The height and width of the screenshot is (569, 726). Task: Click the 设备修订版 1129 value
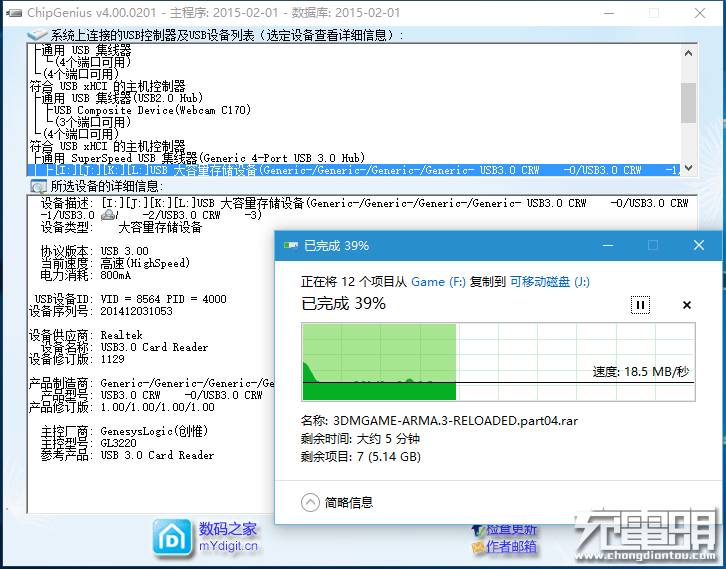point(113,359)
